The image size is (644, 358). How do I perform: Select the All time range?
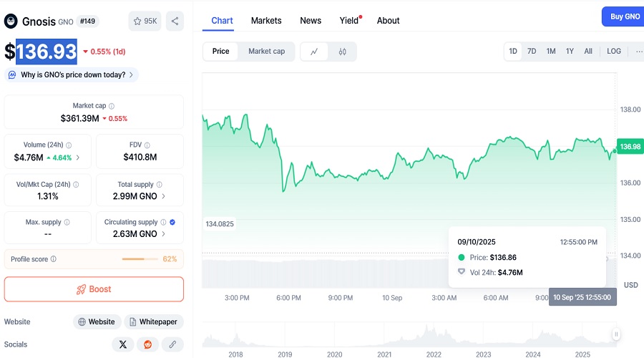(x=588, y=52)
